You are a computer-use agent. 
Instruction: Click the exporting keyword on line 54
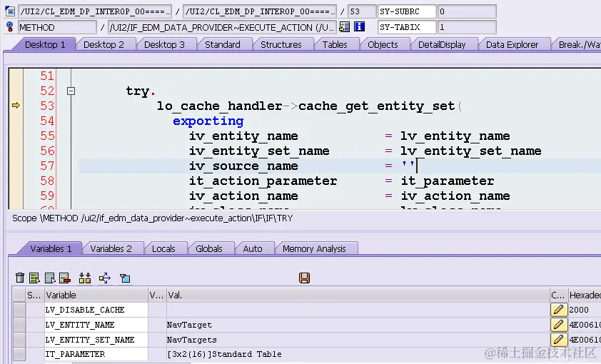coord(208,121)
